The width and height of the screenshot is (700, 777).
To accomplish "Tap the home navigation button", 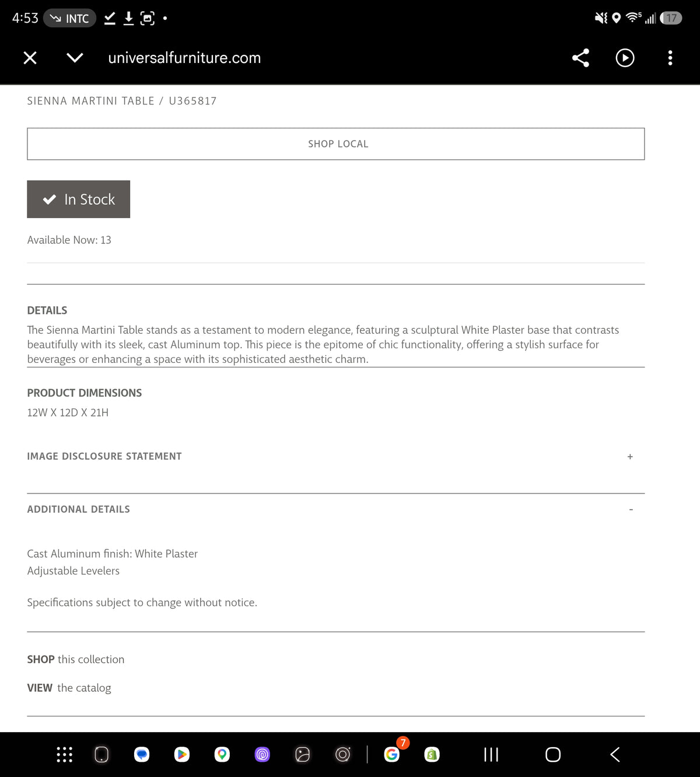I will [553, 754].
